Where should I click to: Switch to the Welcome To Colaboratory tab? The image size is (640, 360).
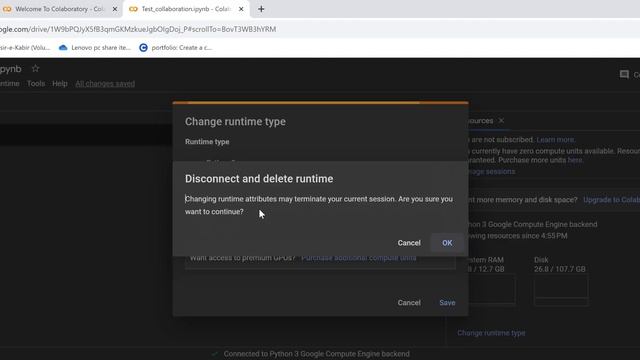coord(59,9)
